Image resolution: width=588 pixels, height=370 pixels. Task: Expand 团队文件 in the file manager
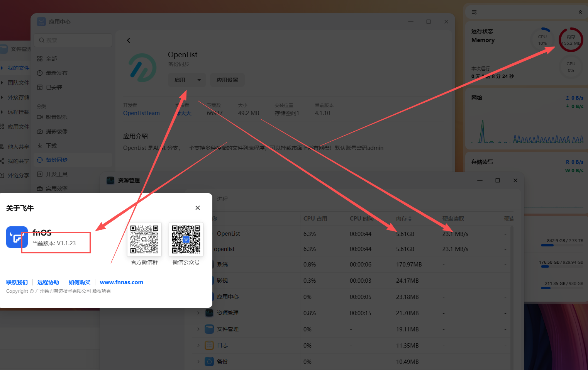pyautogui.click(x=2, y=83)
